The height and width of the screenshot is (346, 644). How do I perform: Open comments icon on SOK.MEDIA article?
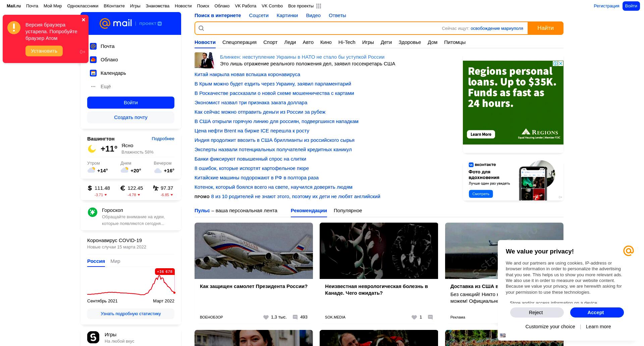tap(430, 317)
